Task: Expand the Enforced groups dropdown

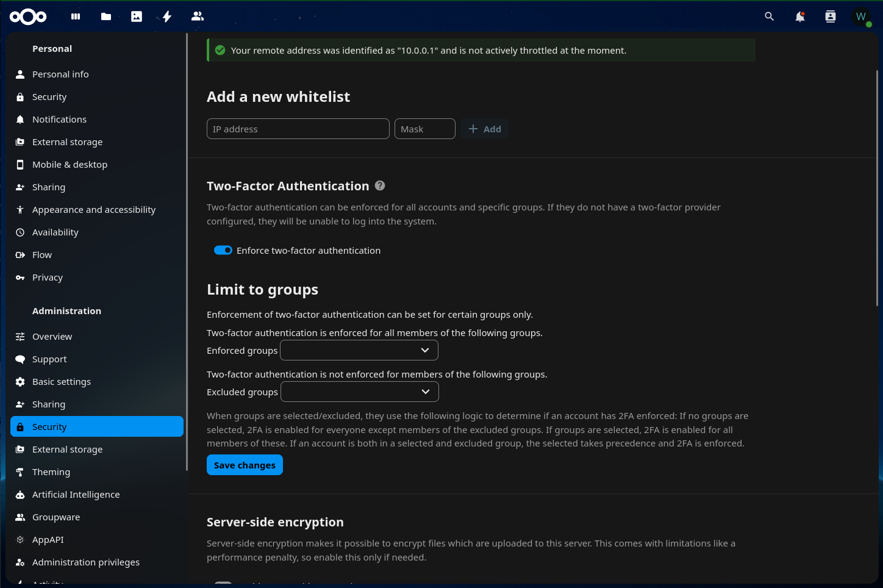Action: pos(359,350)
